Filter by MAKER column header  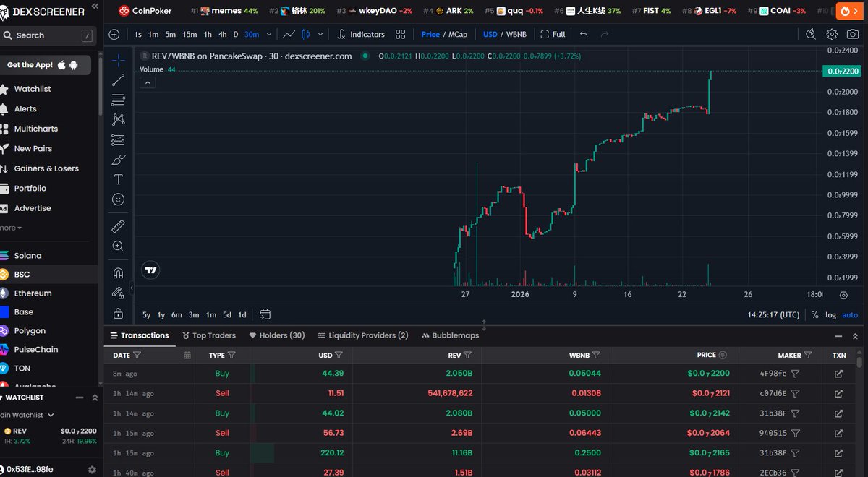pos(808,355)
